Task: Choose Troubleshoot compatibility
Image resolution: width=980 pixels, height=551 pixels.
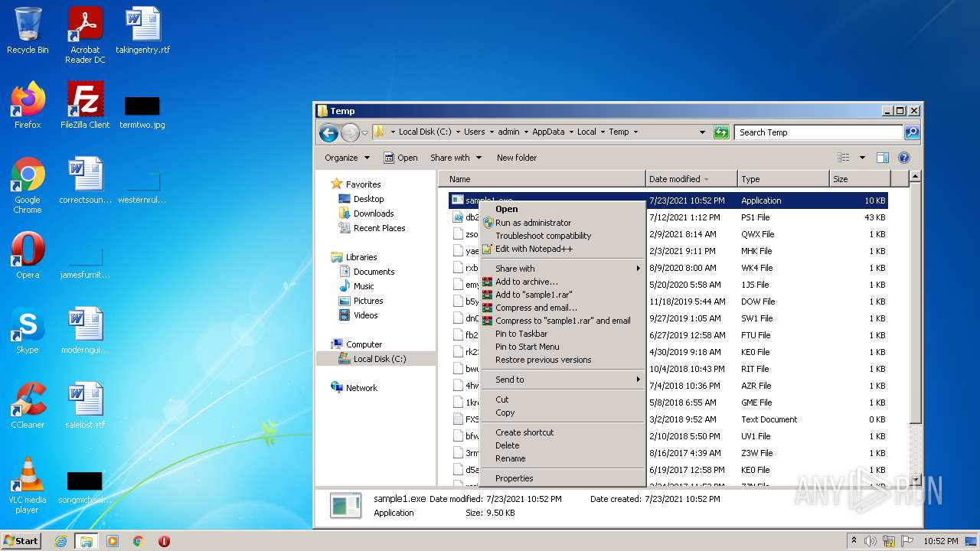Action: click(x=563, y=236)
